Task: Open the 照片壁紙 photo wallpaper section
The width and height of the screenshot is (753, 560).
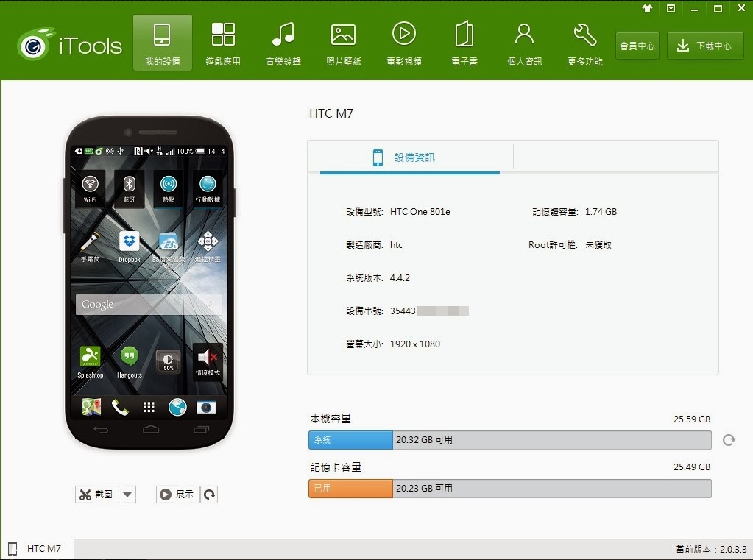Action: click(343, 42)
